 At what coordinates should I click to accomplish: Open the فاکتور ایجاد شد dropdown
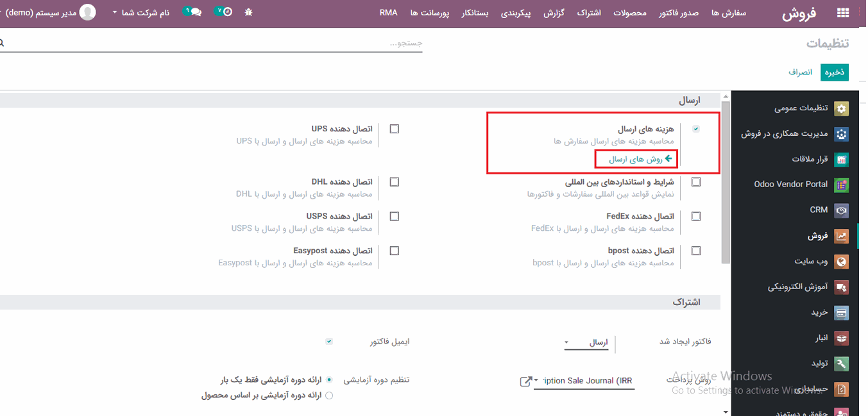(x=587, y=343)
